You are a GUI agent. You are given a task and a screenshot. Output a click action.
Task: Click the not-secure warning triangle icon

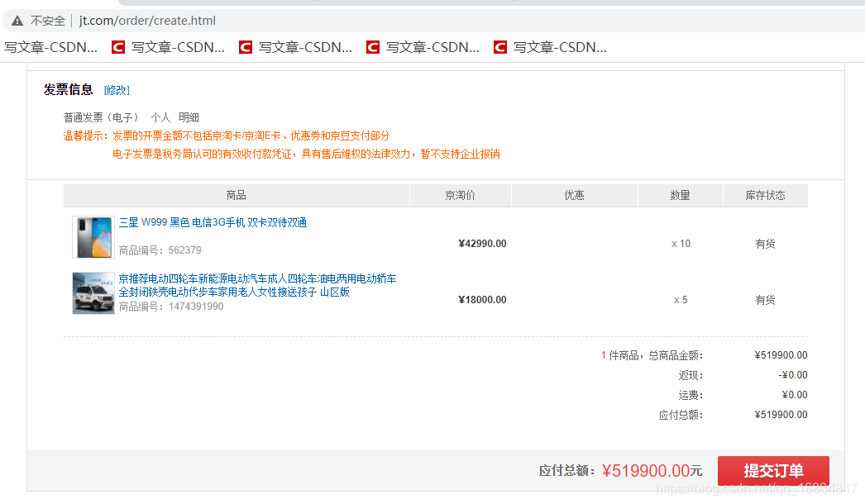pyautogui.click(x=17, y=21)
